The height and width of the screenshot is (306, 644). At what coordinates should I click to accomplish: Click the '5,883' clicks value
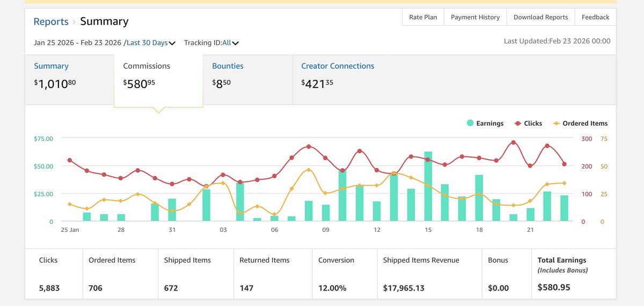pos(49,288)
